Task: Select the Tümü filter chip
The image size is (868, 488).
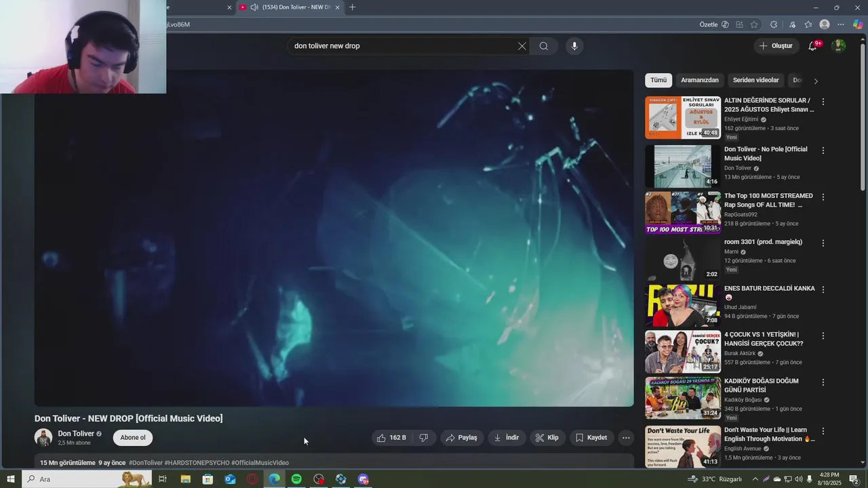Action: tap(658, 80)
